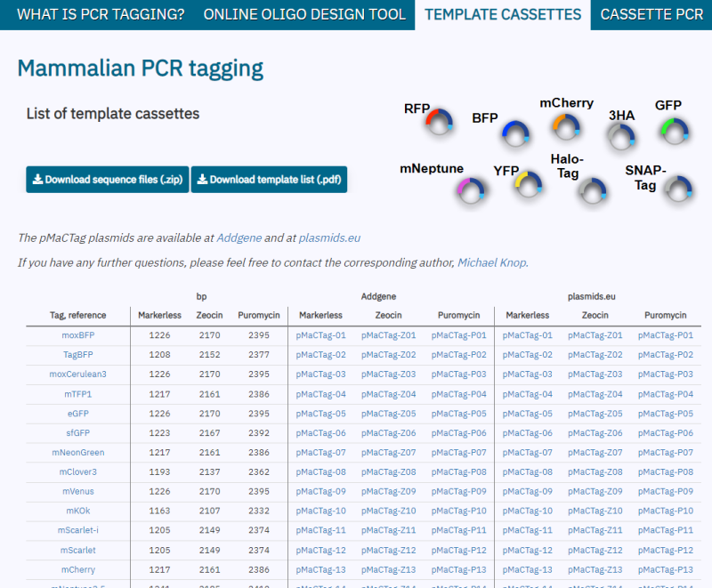Click the RFP plasmid ring icon
The height and width of the screenshot is (588, 712).
(x=439, y=122)
